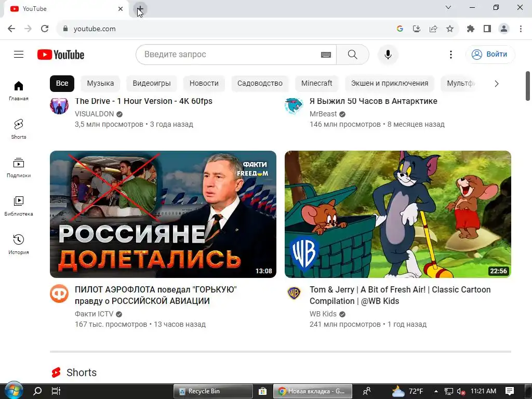Click the WB Kids channel avatar
Screen dimensions: 532x399
294,294
